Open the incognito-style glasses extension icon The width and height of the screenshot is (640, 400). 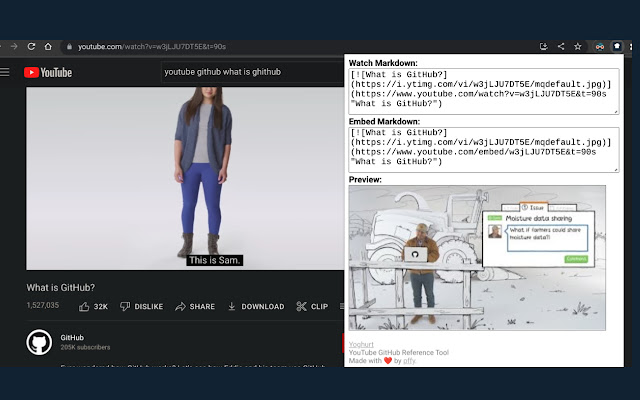pos(600,47)
